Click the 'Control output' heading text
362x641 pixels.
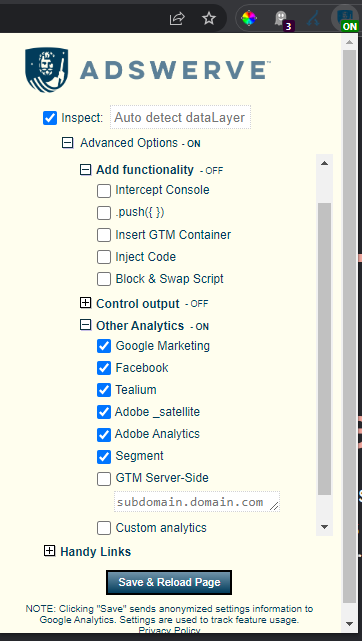click(x=138, y=304)
